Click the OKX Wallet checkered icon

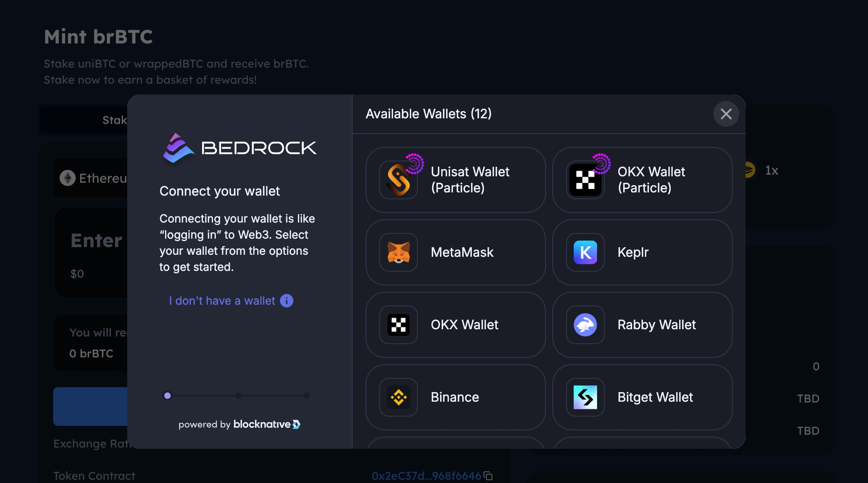click(399, 325)
